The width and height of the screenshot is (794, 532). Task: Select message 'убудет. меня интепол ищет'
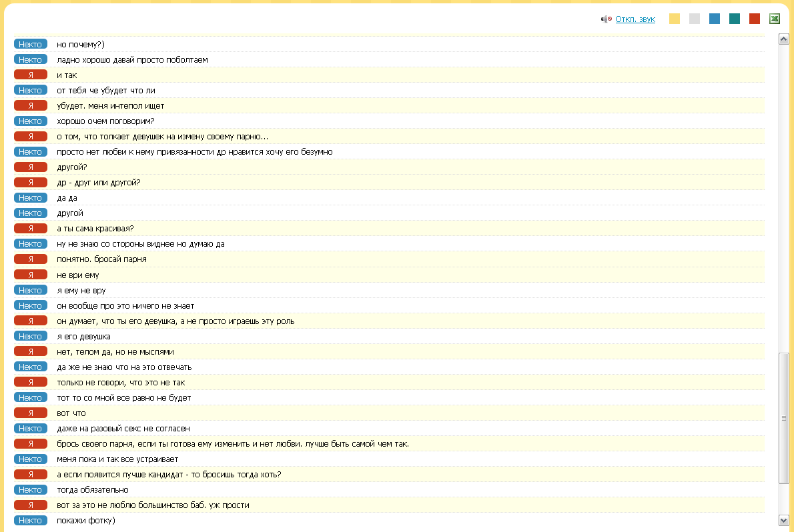[x=110, y=106]
